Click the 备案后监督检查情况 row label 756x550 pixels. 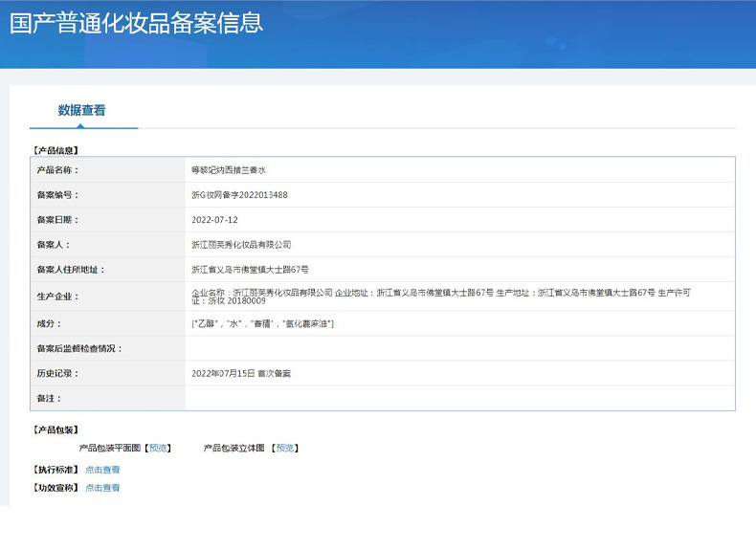click(x=79, y=348)
